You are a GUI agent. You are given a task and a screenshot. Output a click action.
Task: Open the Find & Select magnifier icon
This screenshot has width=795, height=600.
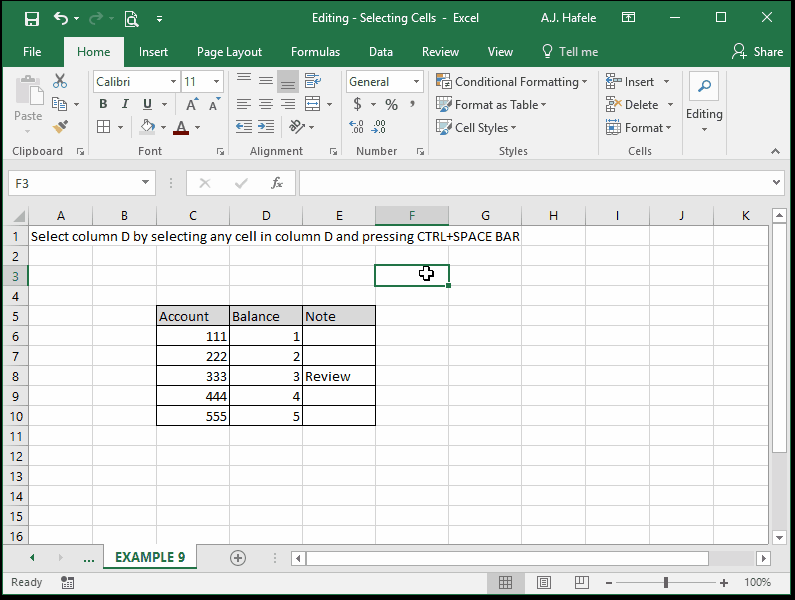click(x=704, y=86)
